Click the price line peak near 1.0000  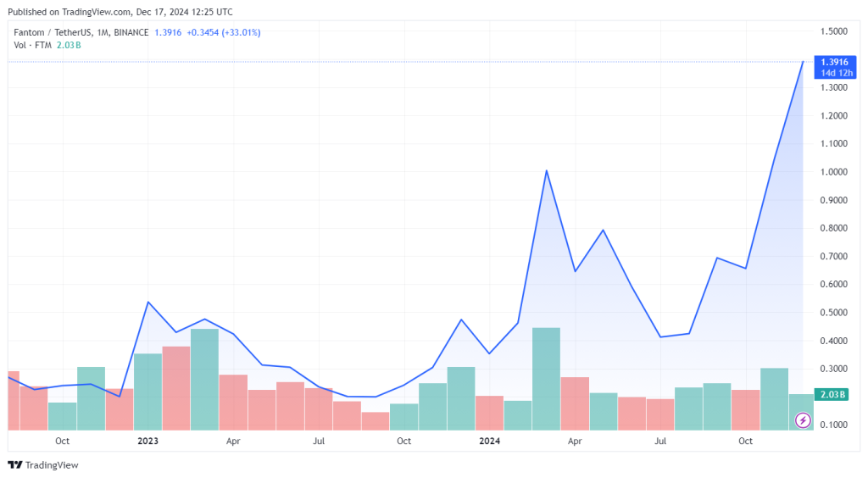(x=546, y=171)
